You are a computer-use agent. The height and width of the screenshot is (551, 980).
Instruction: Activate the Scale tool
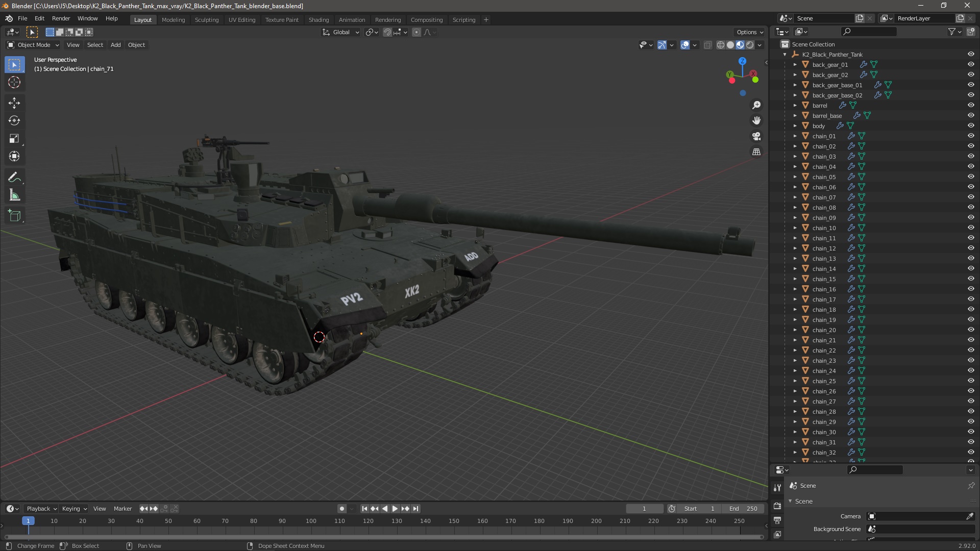coord(14,139)
